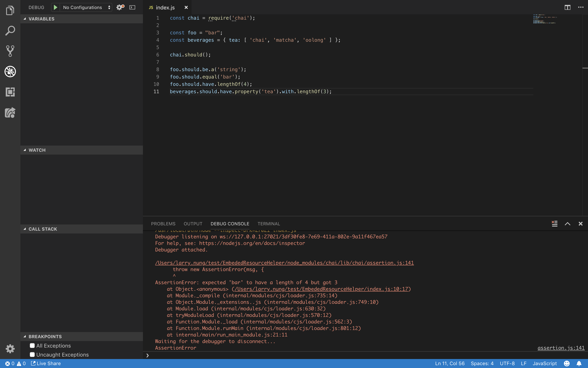The image size is (588, 368).
Task: Open the assertion.js:141 source link at right
Action: [561, 348]
